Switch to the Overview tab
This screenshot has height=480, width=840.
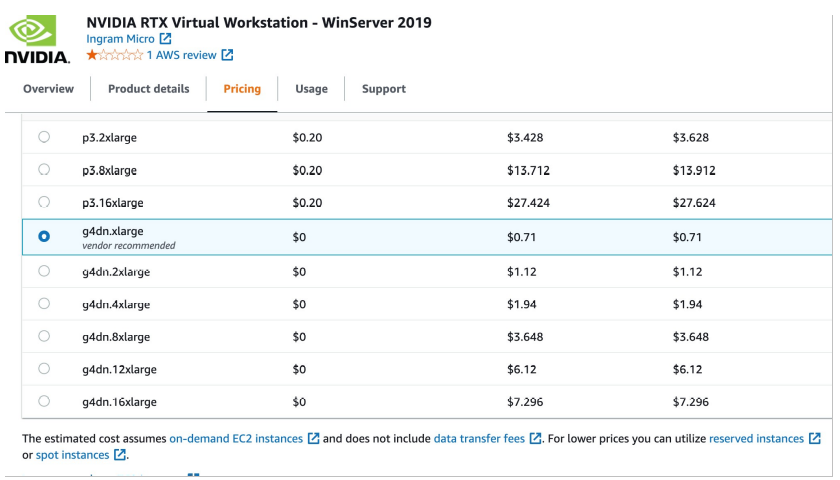pyautogui.click(x=48, y=89)
